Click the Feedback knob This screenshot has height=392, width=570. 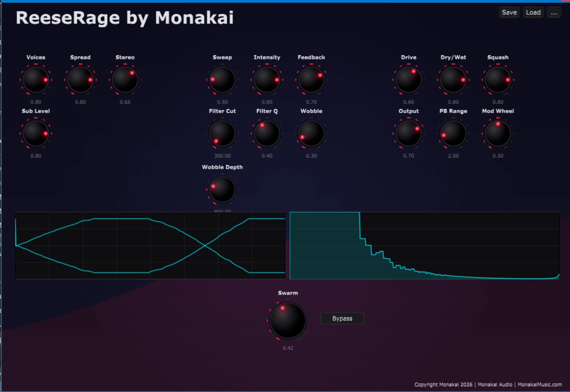[311, 80]
